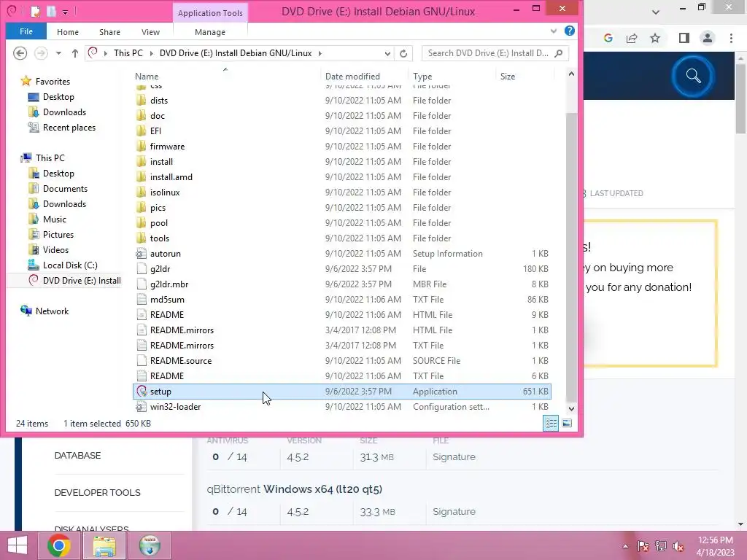Sort by the Size column header
Screen dimensions: 747x560
[508, 76]
